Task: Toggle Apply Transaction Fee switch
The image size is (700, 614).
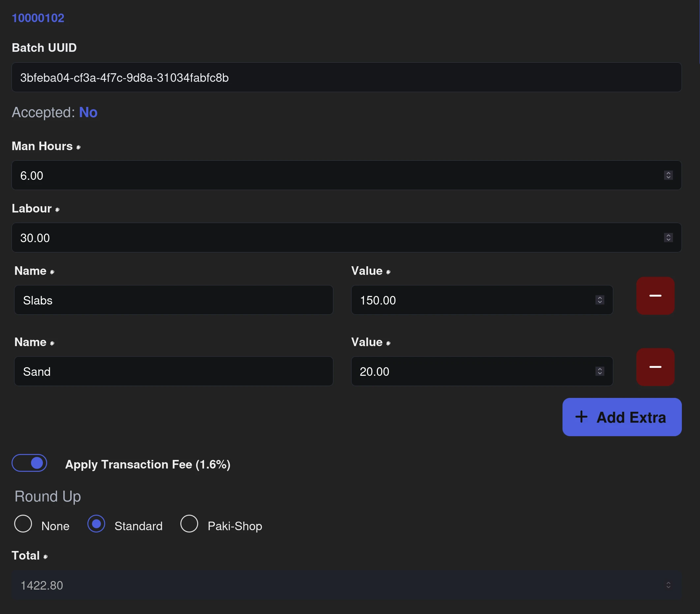Action: [29, 463]
